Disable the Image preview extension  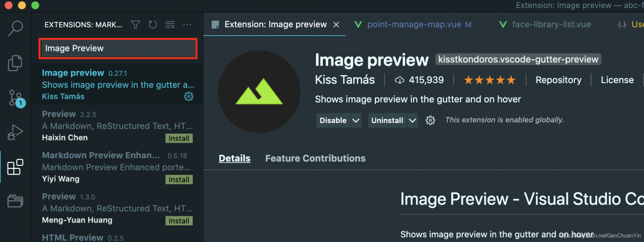[x=333, y=120]
